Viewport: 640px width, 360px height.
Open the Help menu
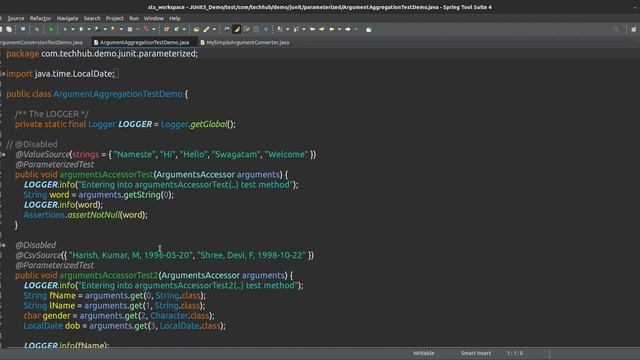[x=174, y=18]
